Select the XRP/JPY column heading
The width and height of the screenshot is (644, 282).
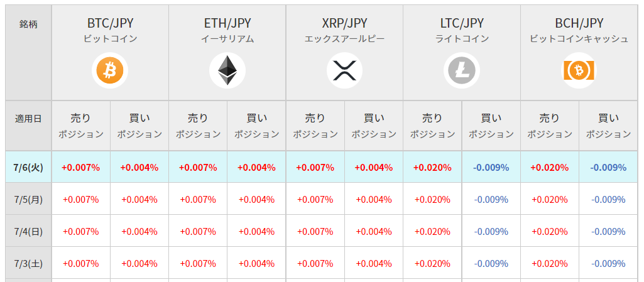[344, 23]
